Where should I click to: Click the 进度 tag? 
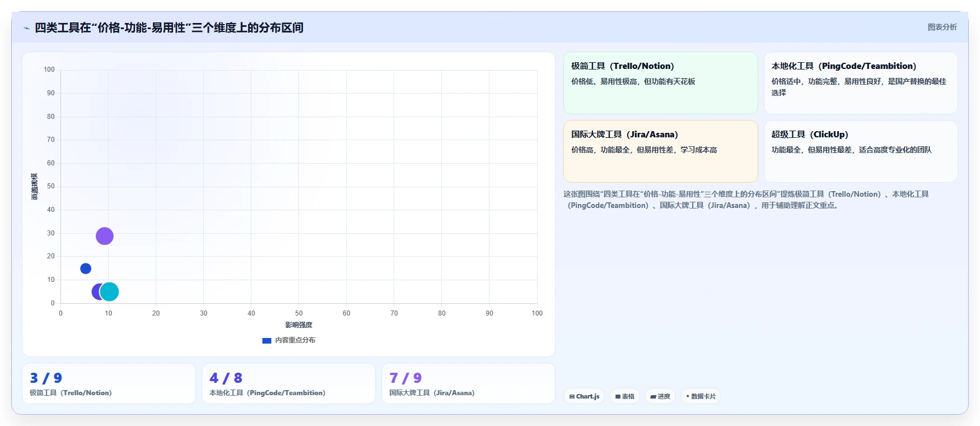[660, 396]
